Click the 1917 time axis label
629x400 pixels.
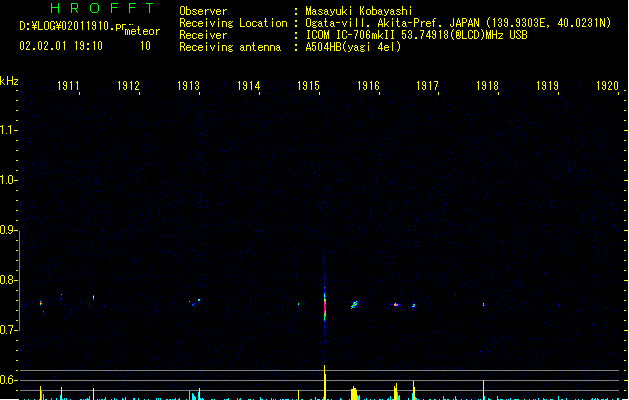pos(428,86)
